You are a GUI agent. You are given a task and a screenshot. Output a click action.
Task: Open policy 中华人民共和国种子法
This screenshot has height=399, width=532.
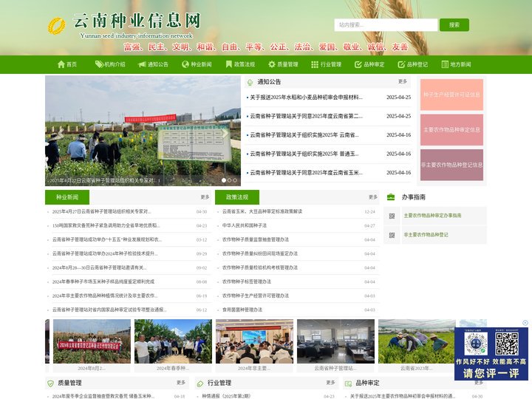(x=245, y=225)
